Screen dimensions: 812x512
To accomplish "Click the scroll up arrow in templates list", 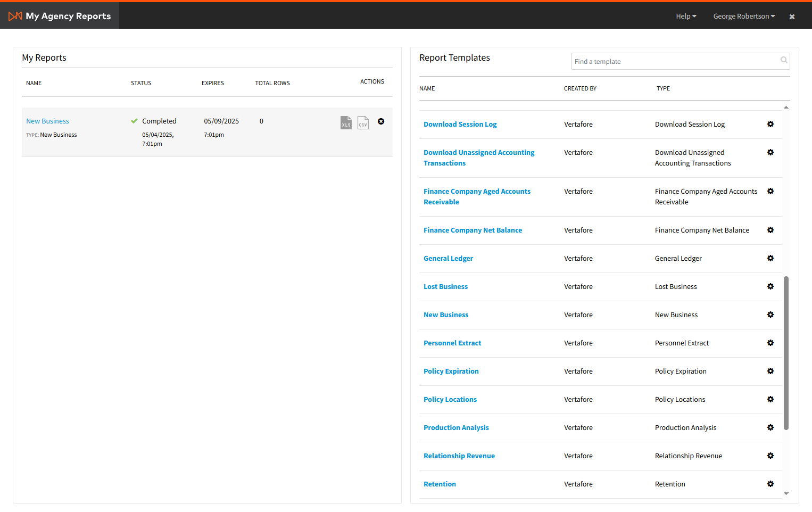I will click(786, 108).
